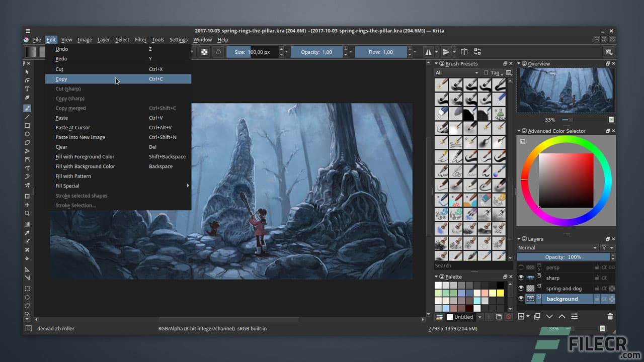
Task: Select the Ellipse tool
Action: point(27,134)
